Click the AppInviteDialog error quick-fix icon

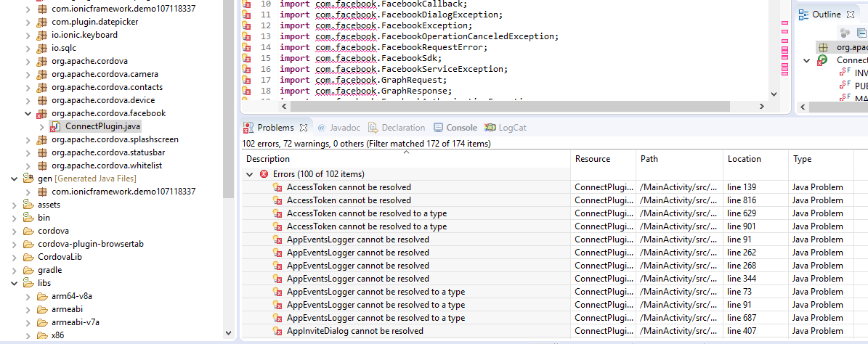(x=277, y=331)
